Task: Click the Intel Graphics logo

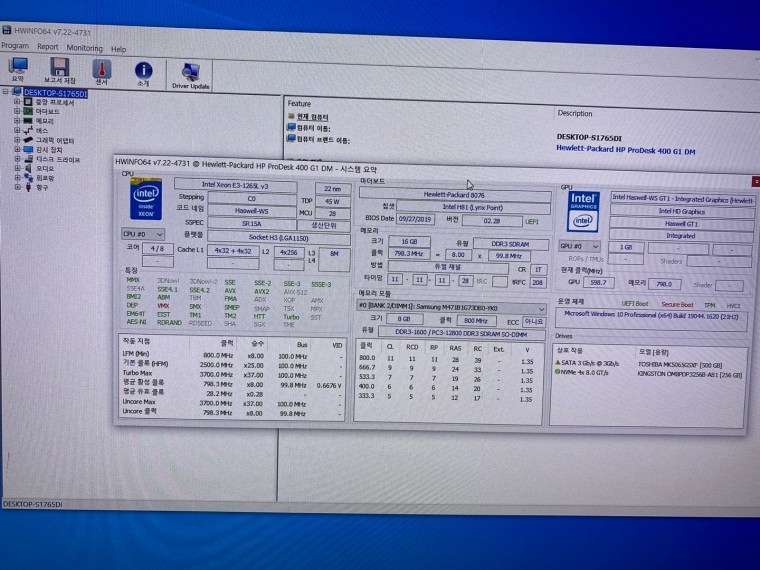Action: (x=583, y=211)
